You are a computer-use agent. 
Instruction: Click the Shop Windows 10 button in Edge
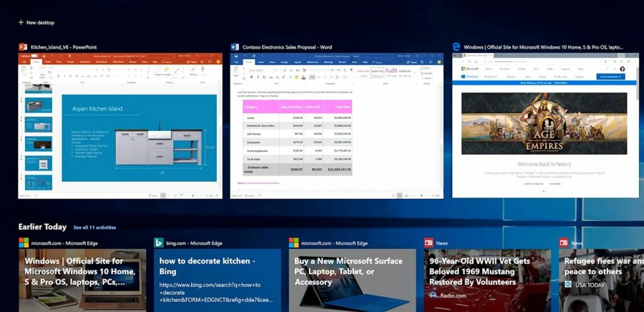pyautogui.click(x=611, y=77)
